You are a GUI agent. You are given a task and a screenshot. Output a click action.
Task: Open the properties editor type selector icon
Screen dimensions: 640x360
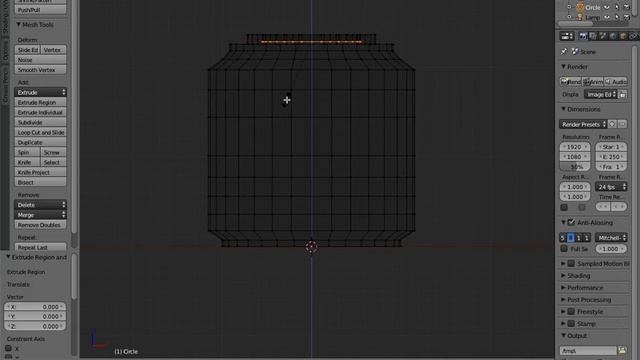567,36
